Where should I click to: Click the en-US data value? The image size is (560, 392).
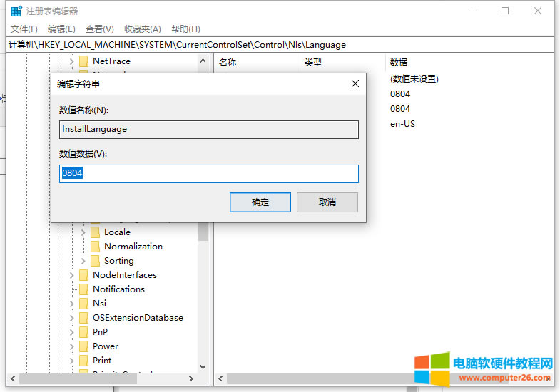pos(402,124)
